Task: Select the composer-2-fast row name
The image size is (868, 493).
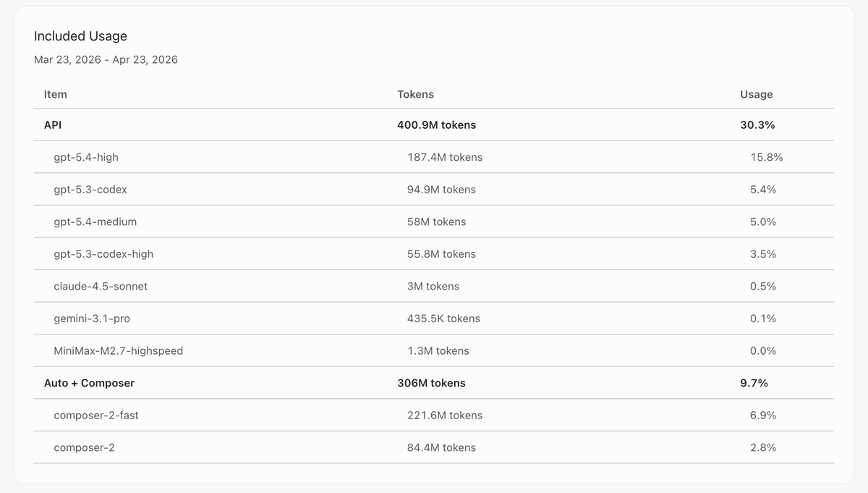Action: coord(95,416)
